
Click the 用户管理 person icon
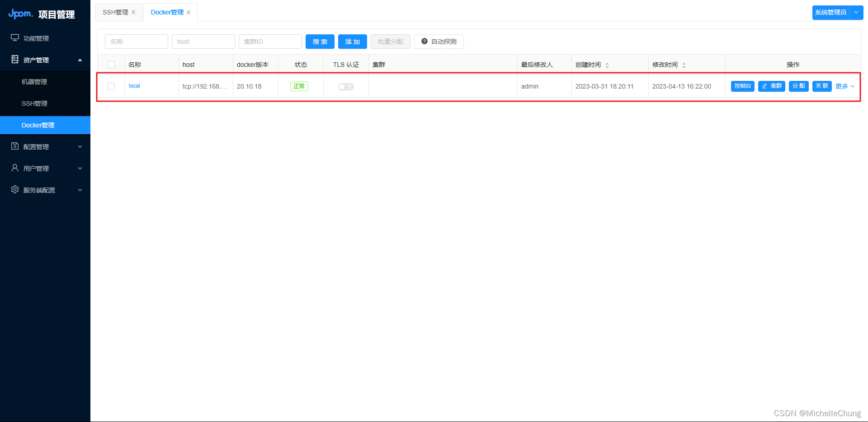15,168
